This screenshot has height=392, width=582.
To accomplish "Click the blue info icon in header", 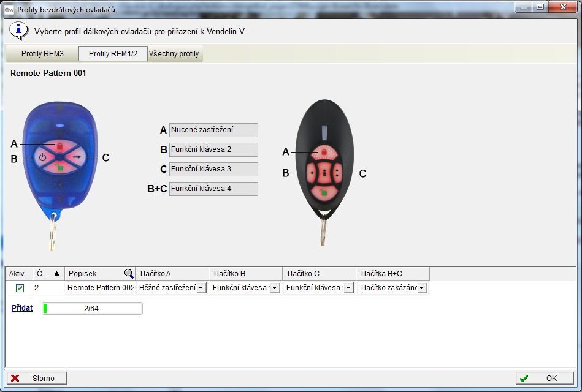I will coord(18,30).
